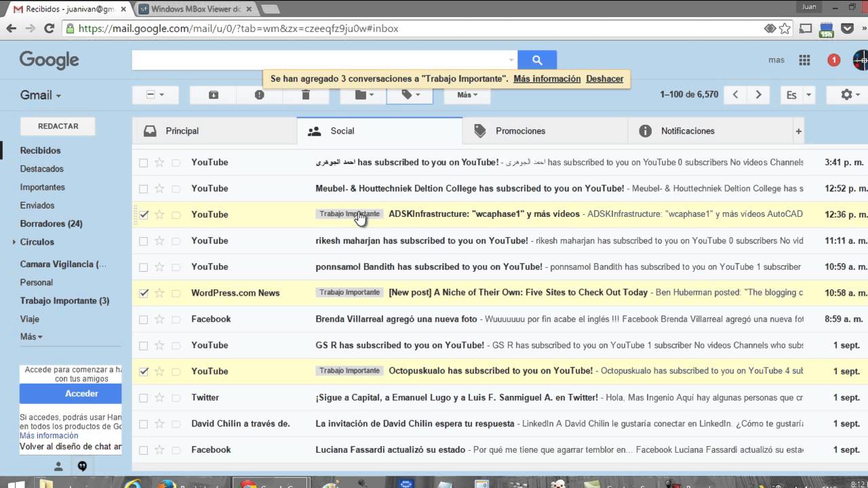The image size is (868, 488).
Task: Open the red notifications badge
Action: point(834,60)
